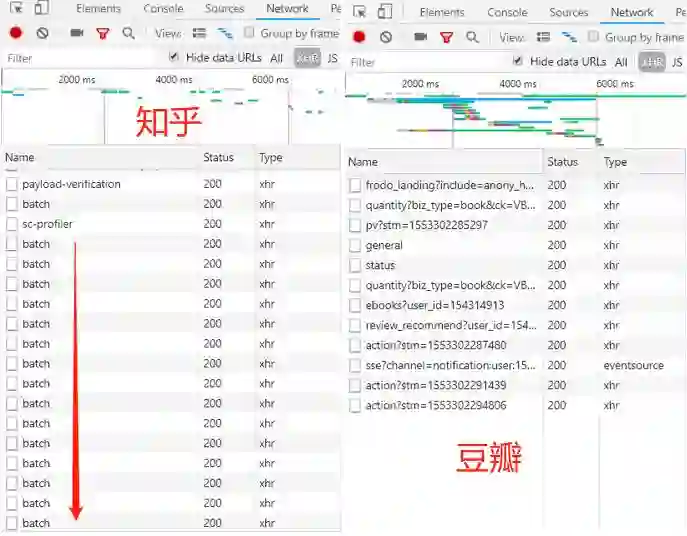The width and height of the screenshot is (687, 536).
Task: Select JS filter type in left panel
Action: (333, 58)
